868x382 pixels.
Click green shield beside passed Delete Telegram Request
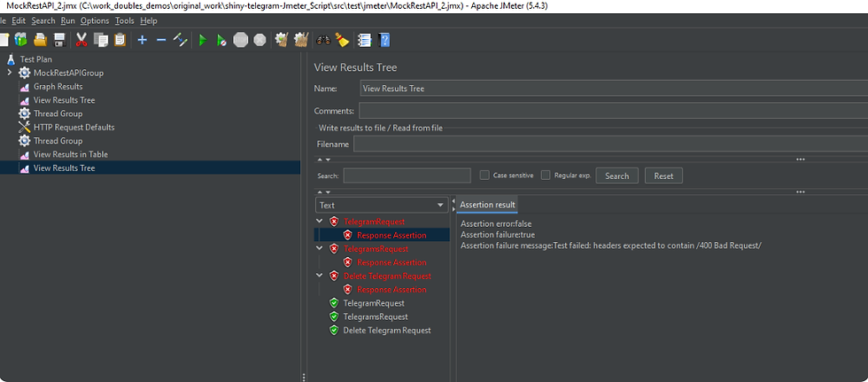coord(334,331)
